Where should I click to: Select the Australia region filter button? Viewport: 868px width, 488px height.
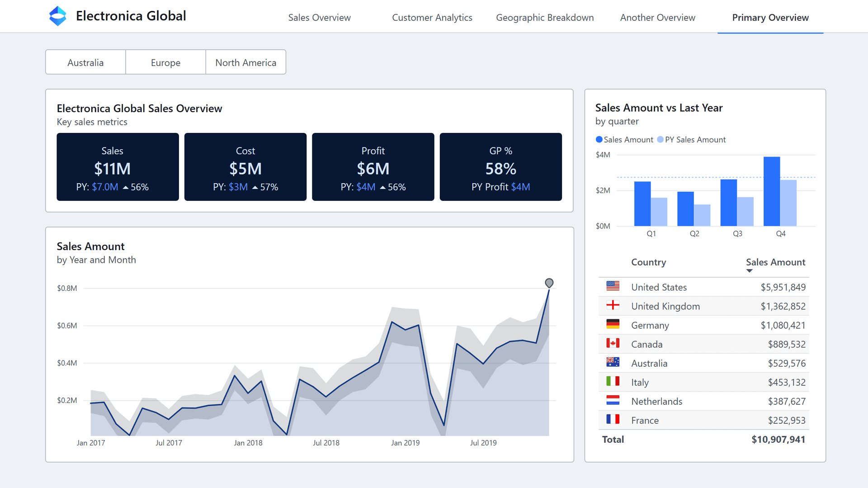tap(85, 62)
